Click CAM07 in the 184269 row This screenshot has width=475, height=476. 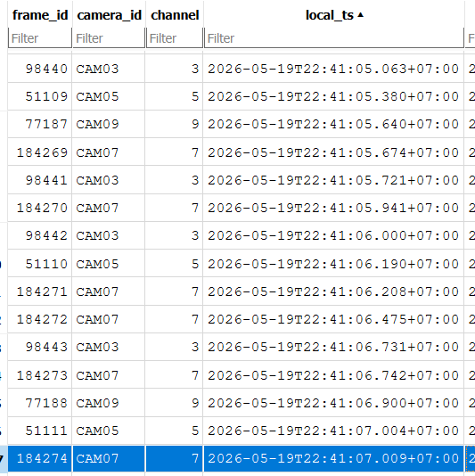[97, 152]
